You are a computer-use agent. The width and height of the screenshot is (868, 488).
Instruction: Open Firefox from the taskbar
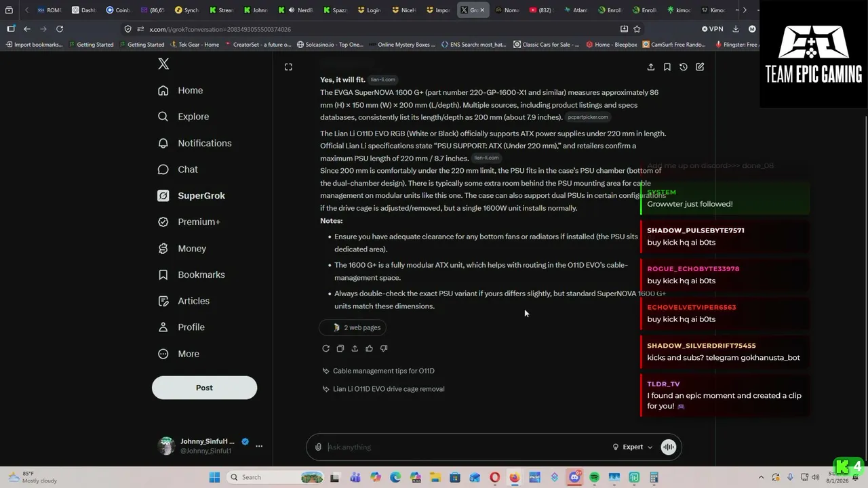515,477
